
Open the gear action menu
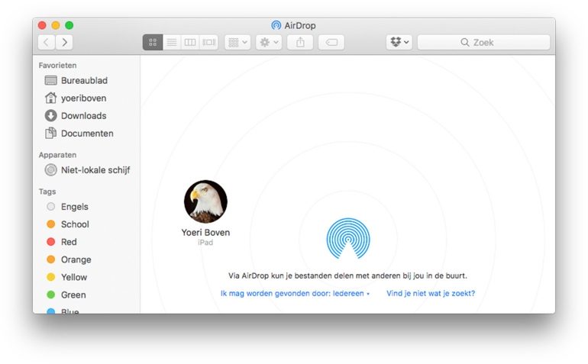click(x=269, y=43)
